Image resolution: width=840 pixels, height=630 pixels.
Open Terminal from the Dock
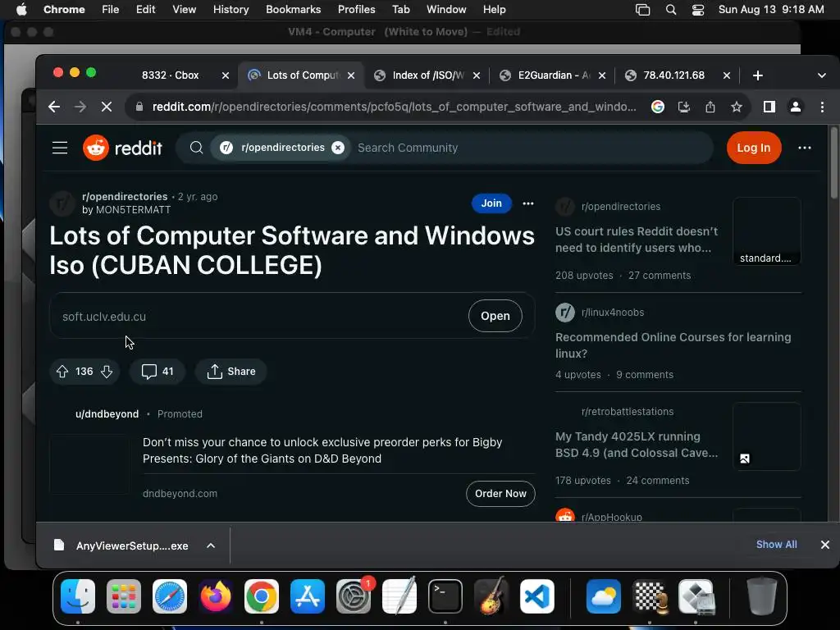pyautogui.click(x=445, y=596)
